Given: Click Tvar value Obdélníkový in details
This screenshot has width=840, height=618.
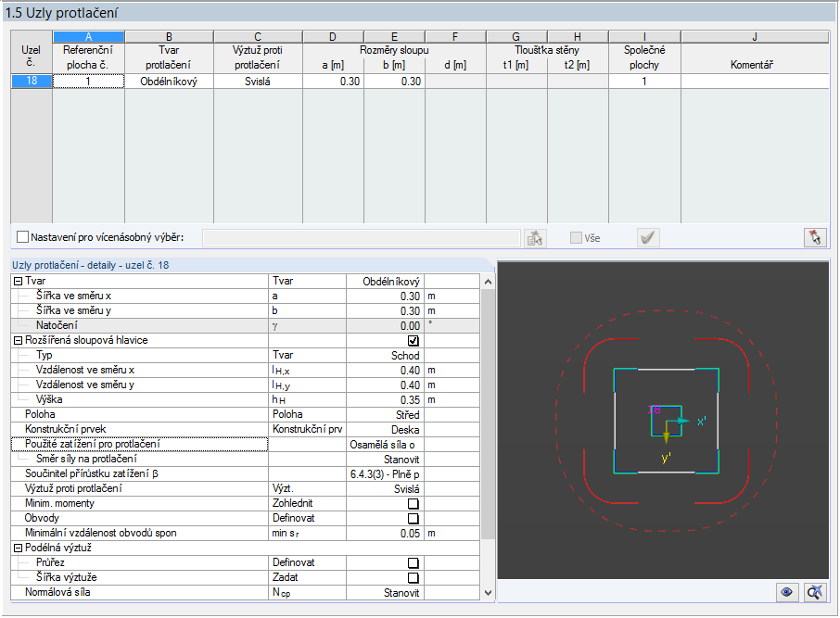Looking at the screenshot, I should tap(385, 281).
